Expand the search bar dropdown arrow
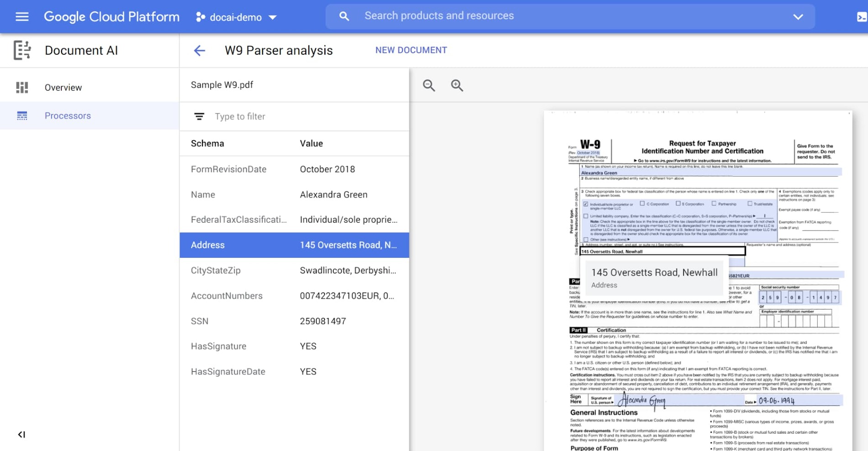Viewport: 868px width, 451px height. click(798, 17)
